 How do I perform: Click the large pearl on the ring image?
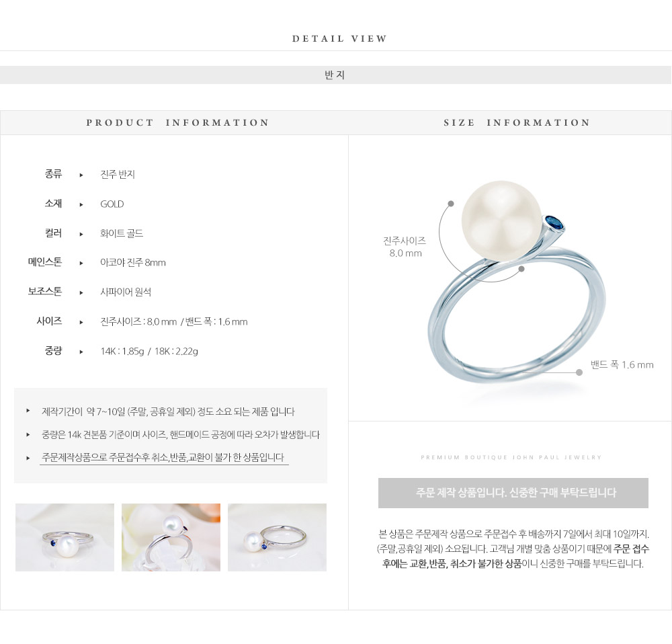pyautogui.click(x=501, y=220)
